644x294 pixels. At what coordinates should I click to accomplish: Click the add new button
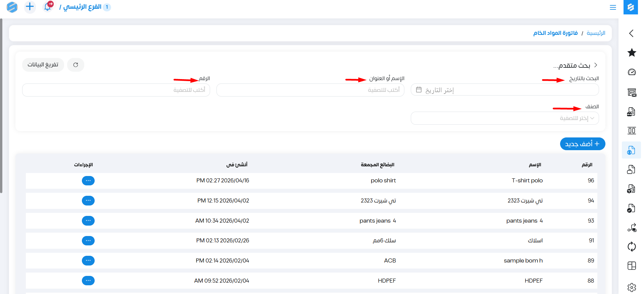(x=582, y=144)
